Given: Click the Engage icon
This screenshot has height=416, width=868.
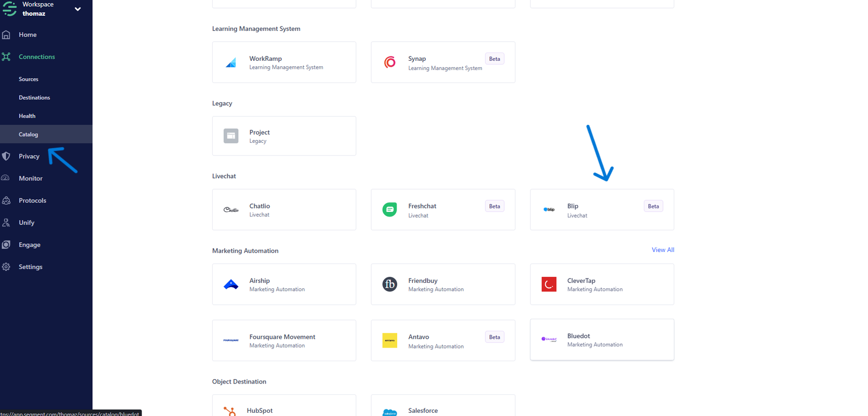Looking at the screenshot, I should click(x=6, y=245).
